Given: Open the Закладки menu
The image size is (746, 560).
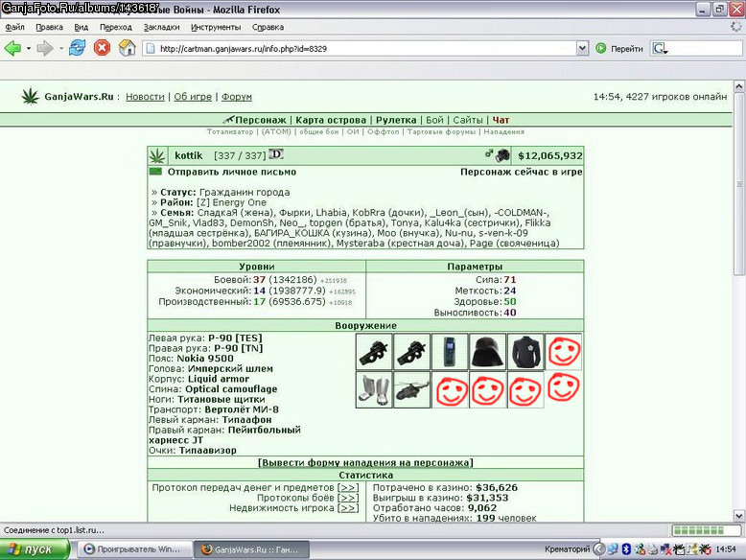Looking at the screenshot, I should pyautogui.click(x=162, y=27).
